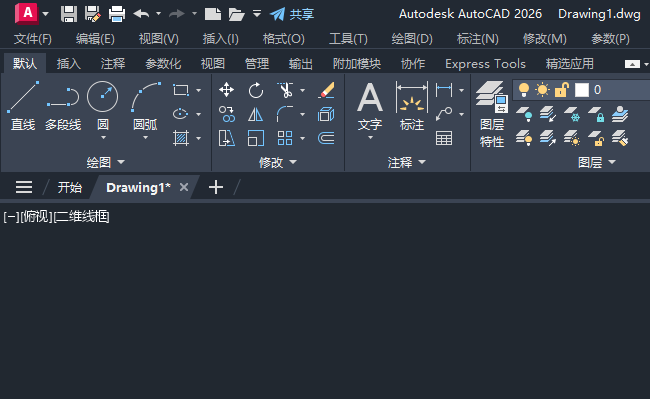This screenshot has width=650, height=399.
Task: Open the Text (文字) dropdown arrow
Action: click(x=370, y=138)
